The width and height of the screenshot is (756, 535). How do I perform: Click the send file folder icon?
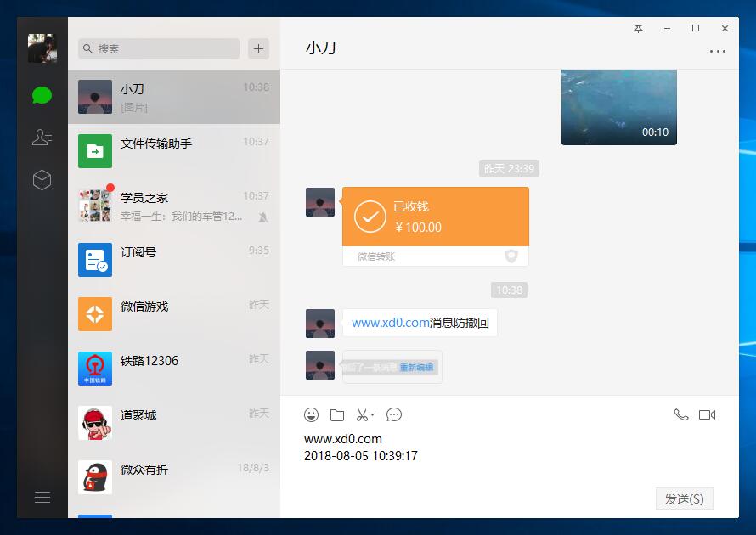[x=337, y=415]
